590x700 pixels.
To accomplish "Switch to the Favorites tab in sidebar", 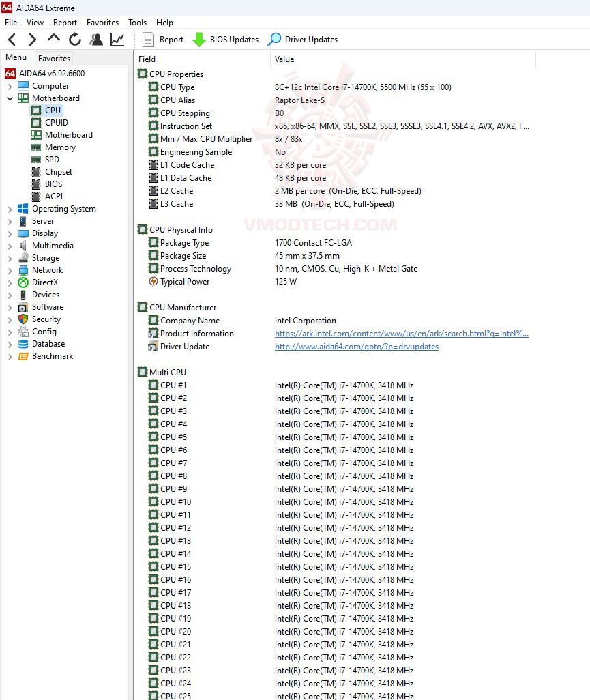I will tap(54, 59).
